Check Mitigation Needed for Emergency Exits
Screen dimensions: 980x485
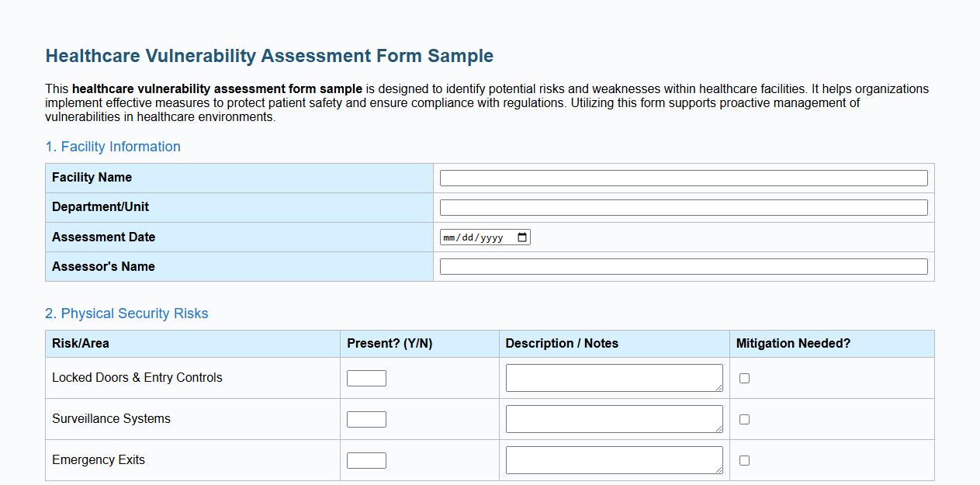[744, 459]
